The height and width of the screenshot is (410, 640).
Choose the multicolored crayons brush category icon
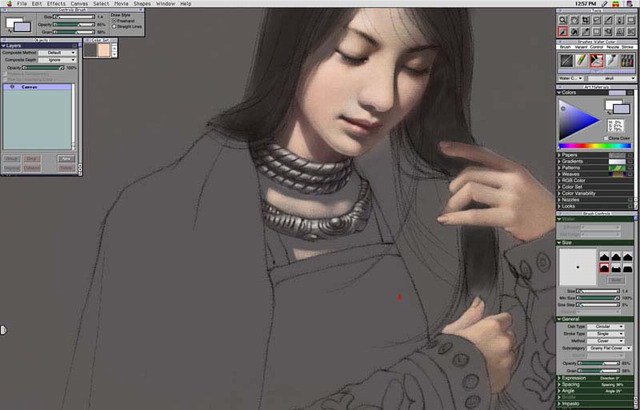pyautogui.click(x=627, y=61)
